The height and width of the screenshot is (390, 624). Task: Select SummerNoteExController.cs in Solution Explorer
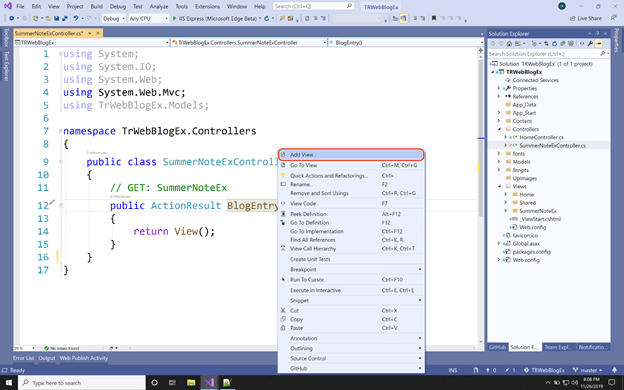[x=552, y=146]
